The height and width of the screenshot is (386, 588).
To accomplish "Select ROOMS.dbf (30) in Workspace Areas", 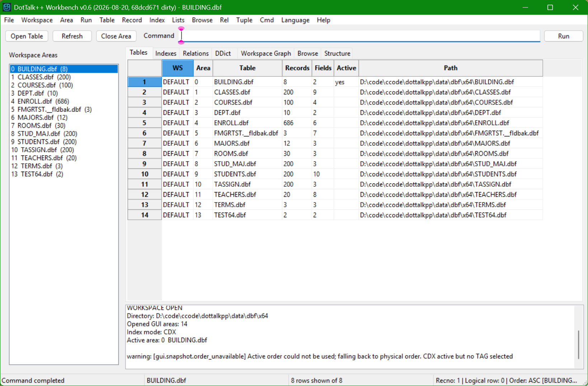I will pyautogui.click(x=64, y=125).
